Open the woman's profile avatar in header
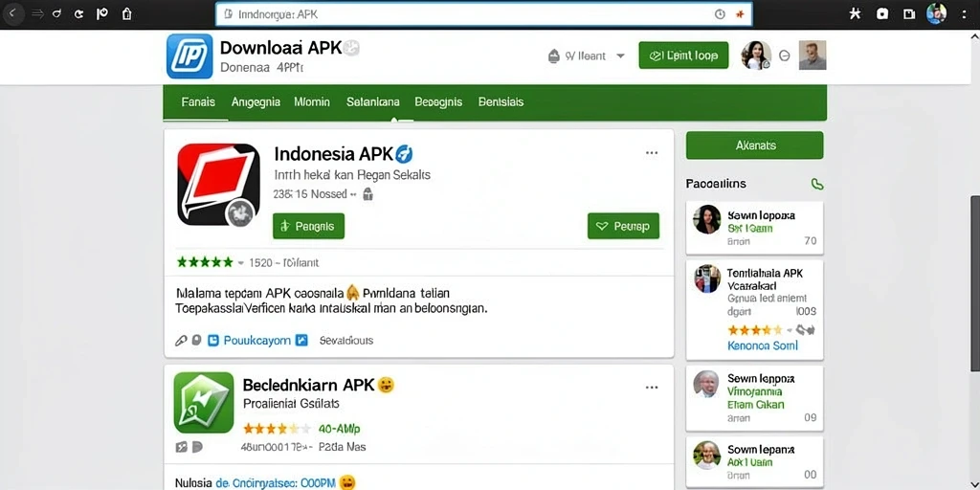This screenshot has height=490, width=980. pyautogui.click(x=756, y=56)
